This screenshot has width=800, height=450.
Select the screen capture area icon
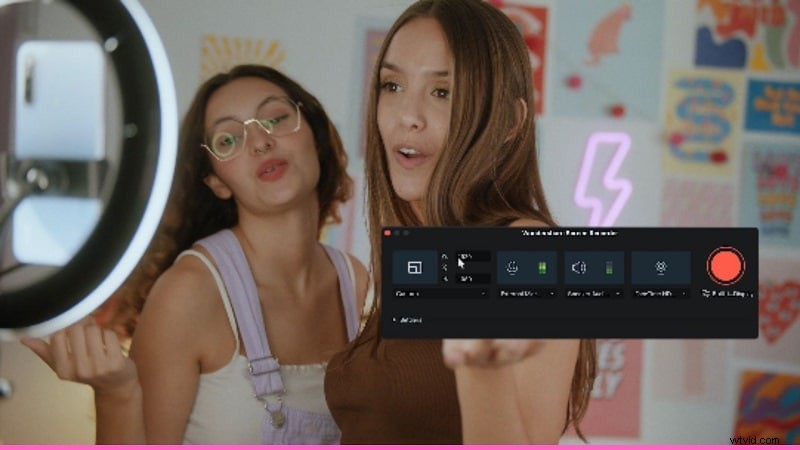coord(414,267)
